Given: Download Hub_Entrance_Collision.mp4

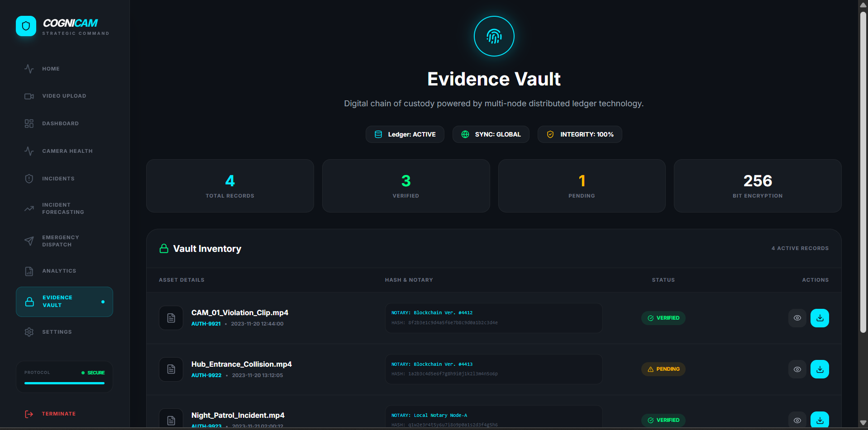Looking at the screenshot, I should tap(820, 369).
